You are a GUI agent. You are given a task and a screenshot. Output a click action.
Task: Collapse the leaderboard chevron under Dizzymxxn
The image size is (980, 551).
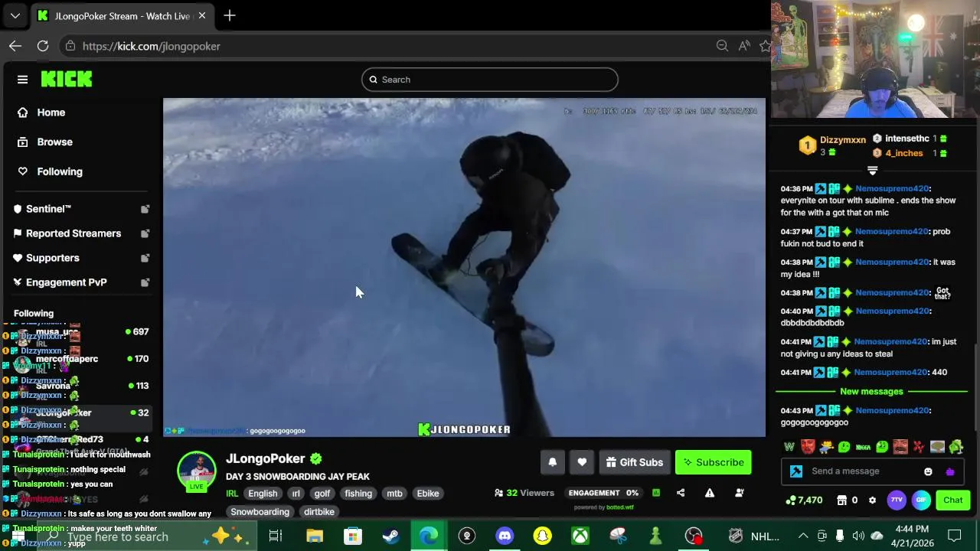[x=872, y=171]
